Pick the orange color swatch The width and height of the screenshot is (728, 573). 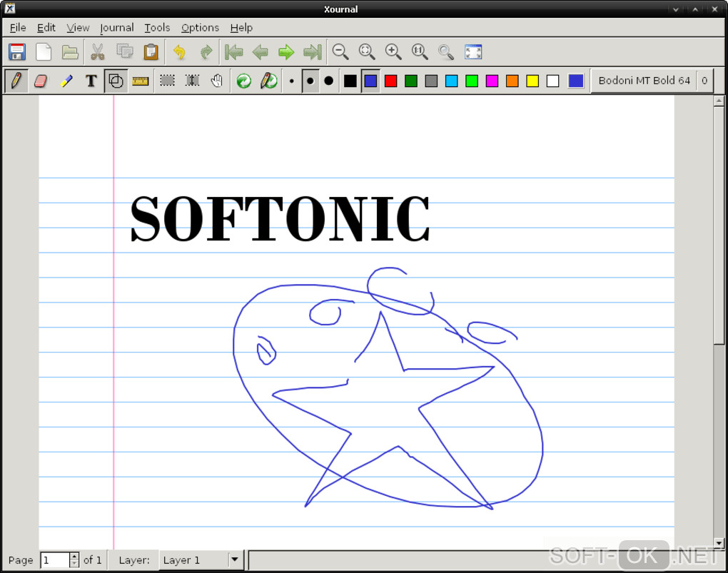(x=512, y=81)
